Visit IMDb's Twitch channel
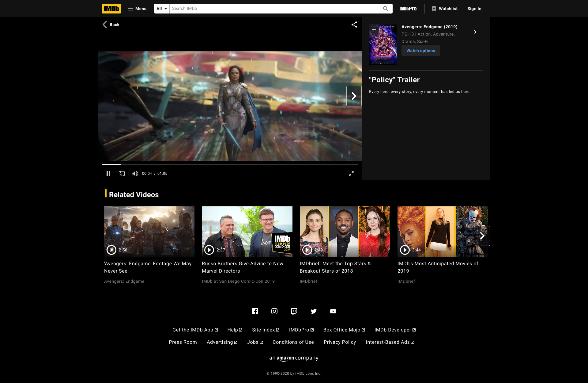 coord(294,311)
